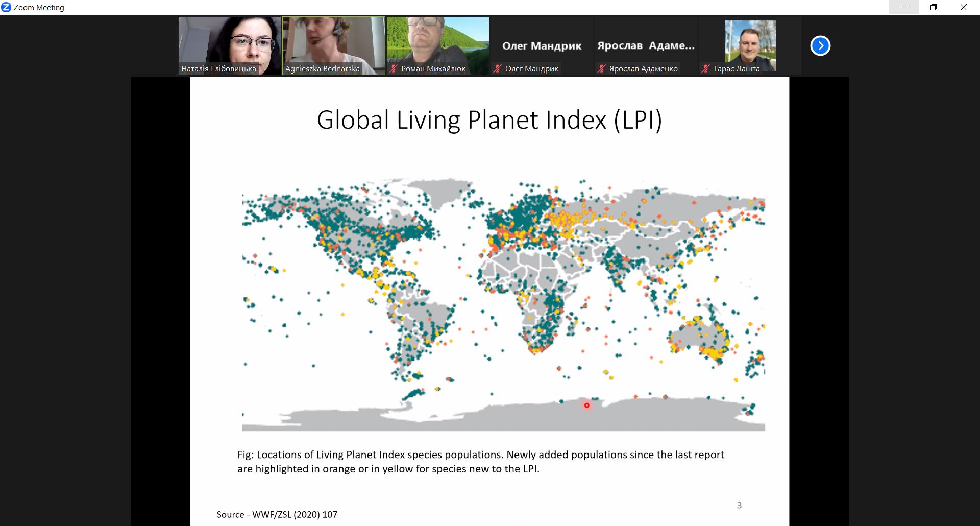Click the Source - WWF/ZSL (2020) 107 text

click(x=277, y=514)
